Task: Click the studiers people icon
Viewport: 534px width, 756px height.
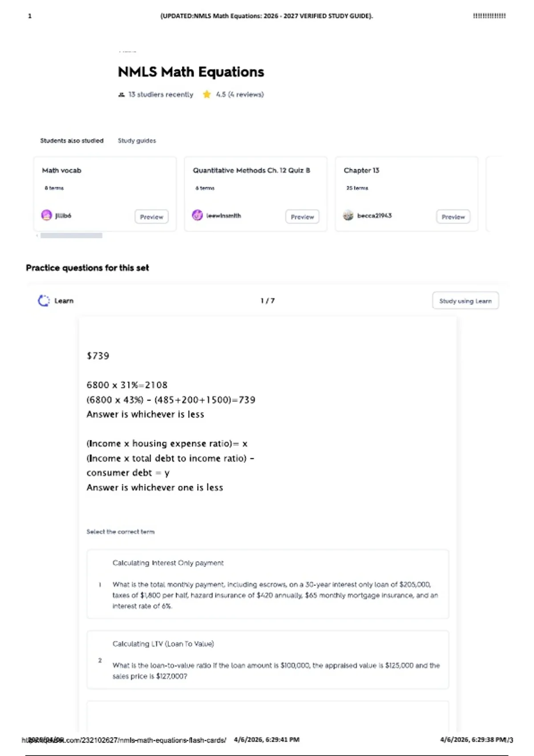Action: 121,95
